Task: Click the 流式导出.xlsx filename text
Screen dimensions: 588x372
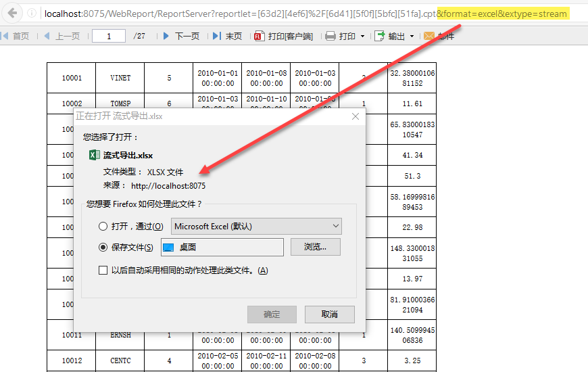Action: (x=128, y=156)
